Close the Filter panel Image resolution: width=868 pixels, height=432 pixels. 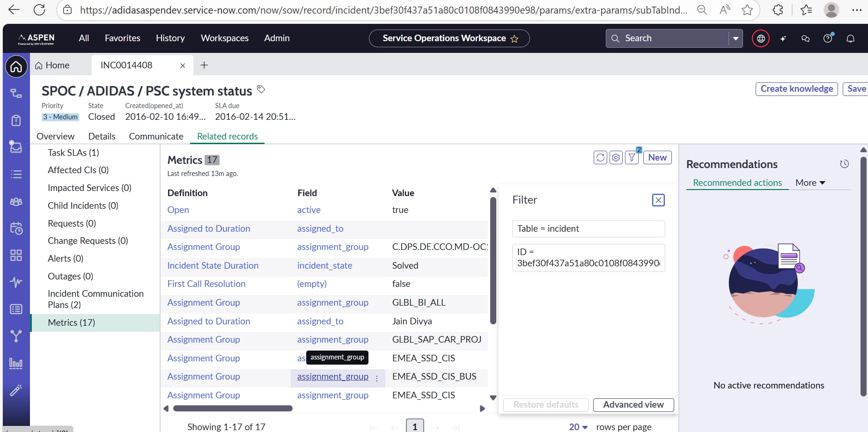[658, 200]
